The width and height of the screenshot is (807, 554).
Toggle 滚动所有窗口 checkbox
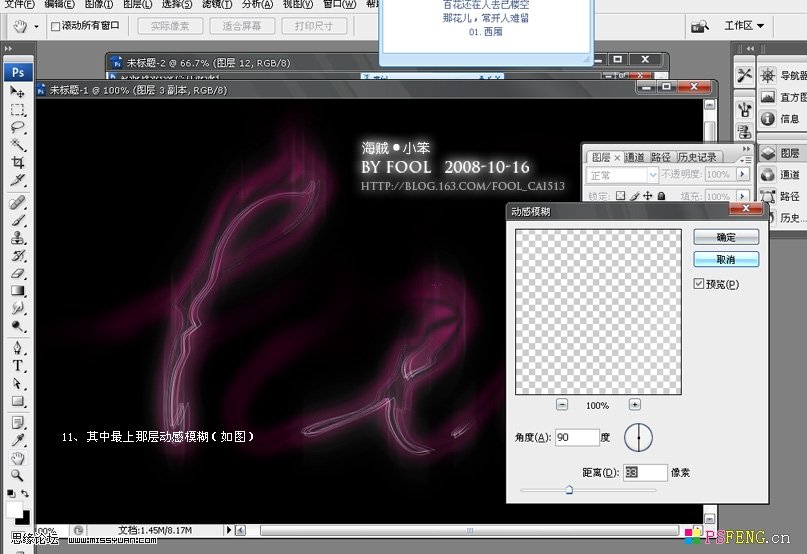point(56,26)
